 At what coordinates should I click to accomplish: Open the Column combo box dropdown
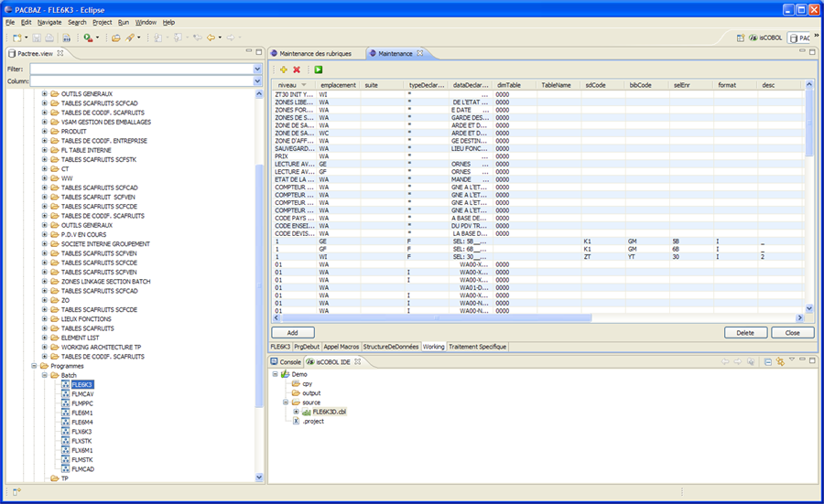pyautogui.click(x=257, y=81)
